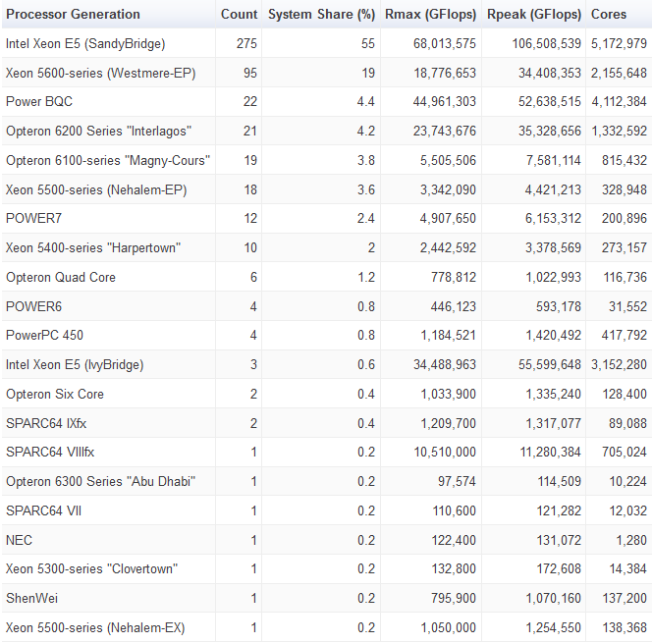Click the system share value 3.8
The height and width of the screenshot is (644, 652).
pos(366,160)
